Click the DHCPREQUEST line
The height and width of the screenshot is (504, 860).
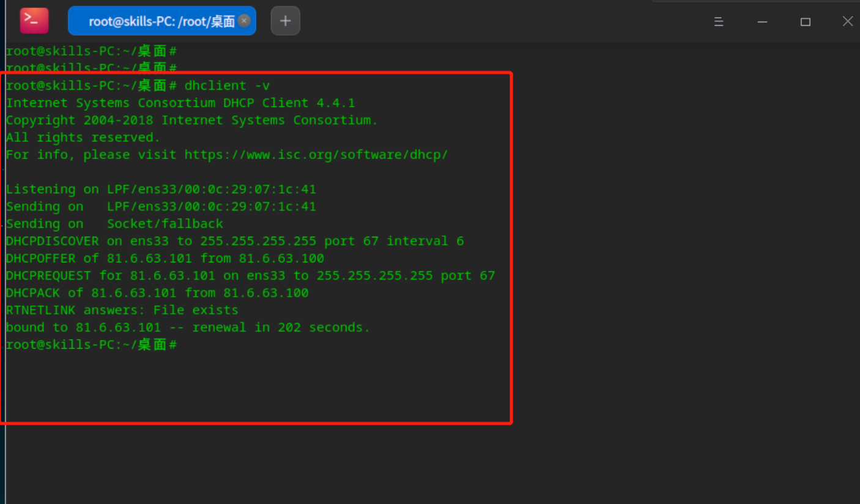250,275
